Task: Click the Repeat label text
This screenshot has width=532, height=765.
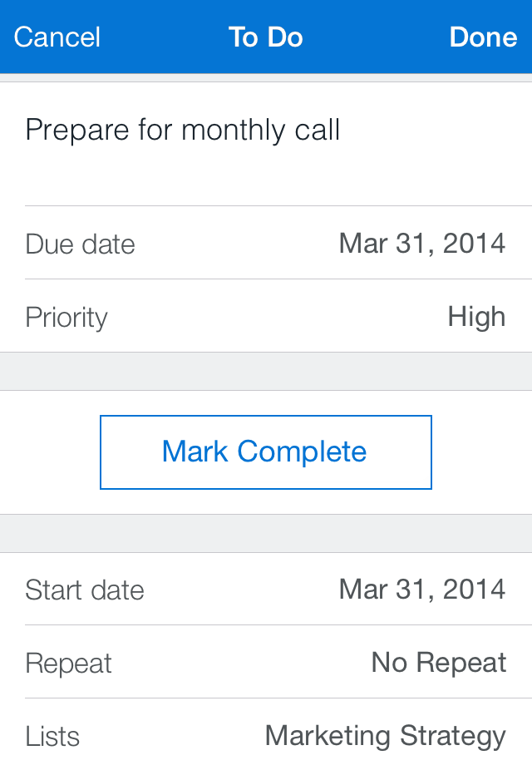Action: pyautogui.click(x=68, y=664)
